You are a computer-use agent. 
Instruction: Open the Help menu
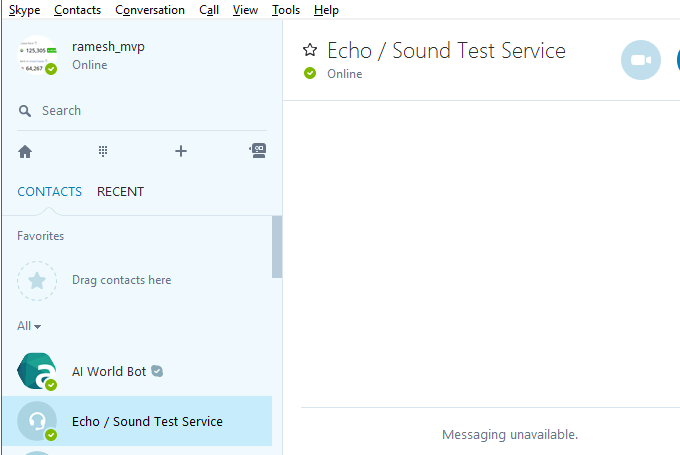(x=326, y=10)
